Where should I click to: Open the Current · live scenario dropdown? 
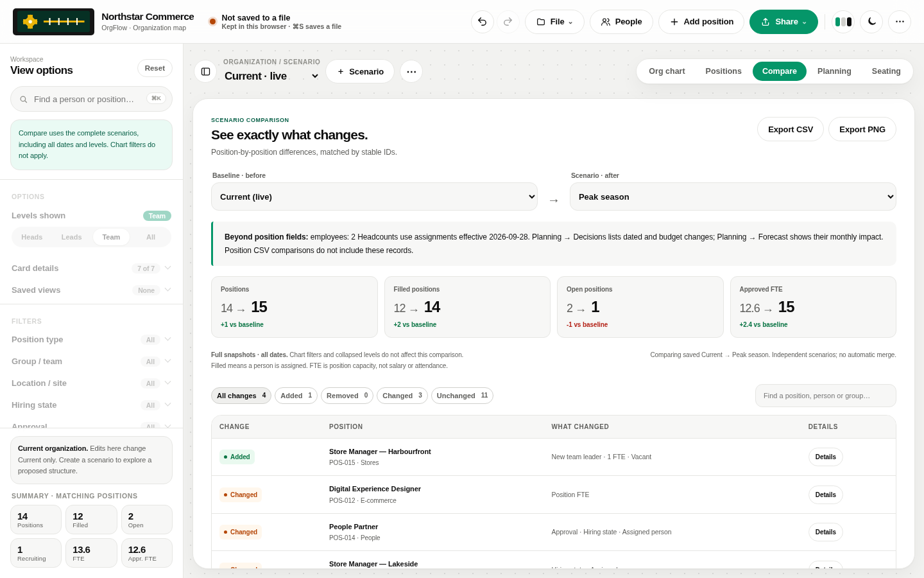(x=271, y=76)
